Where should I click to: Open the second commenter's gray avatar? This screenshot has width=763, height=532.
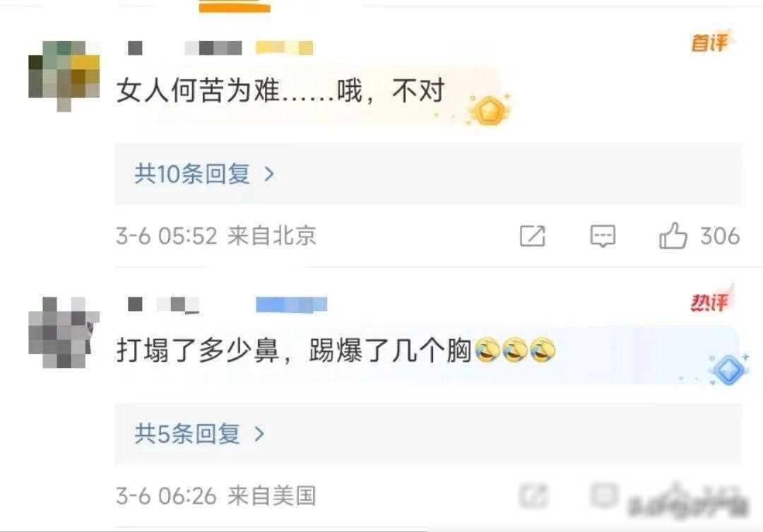(x=64, y=333)
